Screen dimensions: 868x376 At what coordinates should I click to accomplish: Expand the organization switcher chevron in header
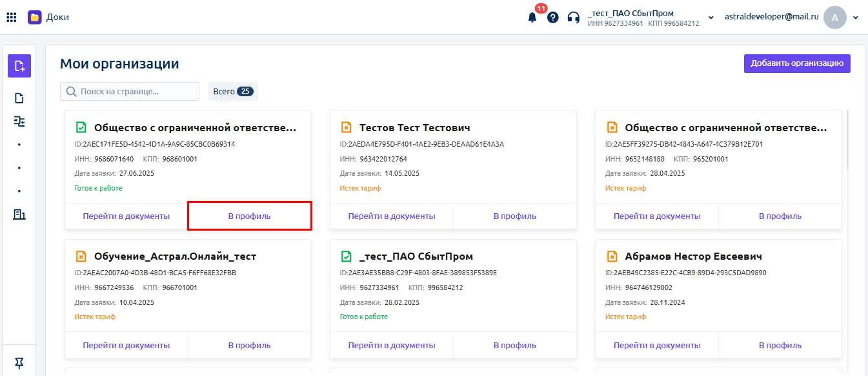pos(711,17)
